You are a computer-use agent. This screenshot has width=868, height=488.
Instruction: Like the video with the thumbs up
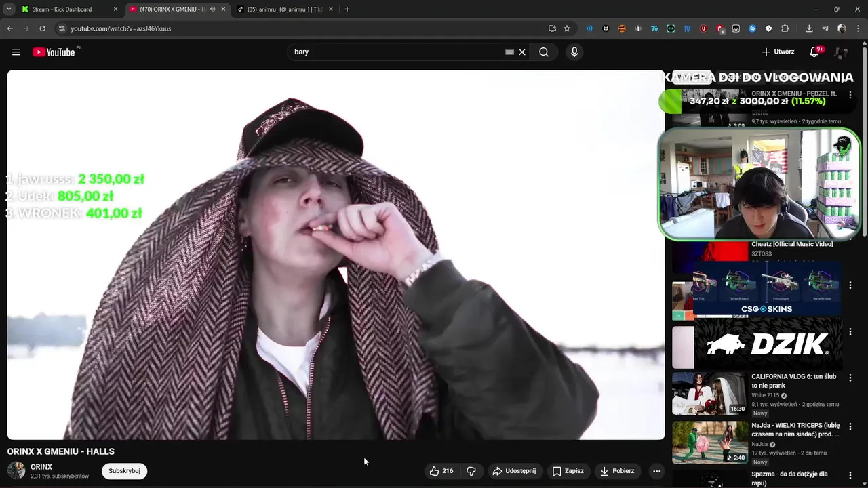click(441, 471)
